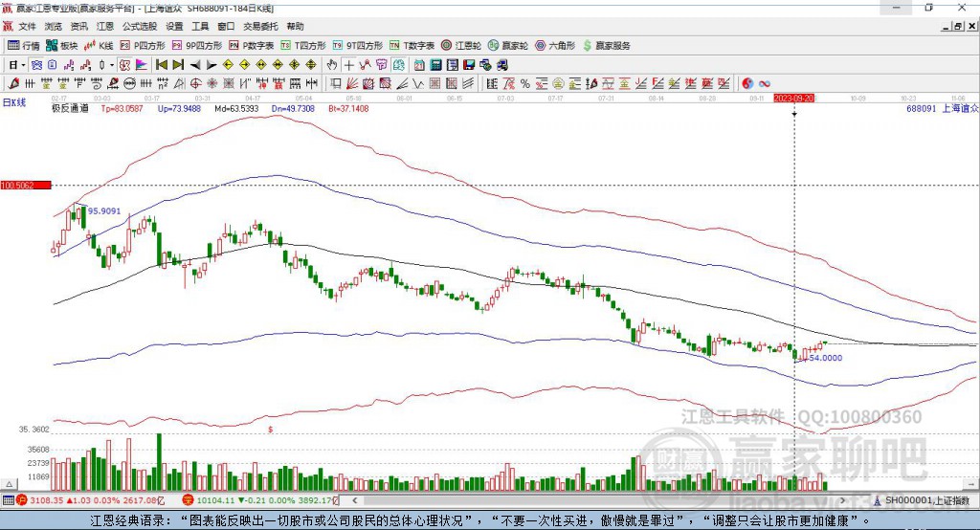The height and width of the screenshot is (530, 980).
Task: Expand the panel with the bottom-left up triangle
Action: [9, 484]
